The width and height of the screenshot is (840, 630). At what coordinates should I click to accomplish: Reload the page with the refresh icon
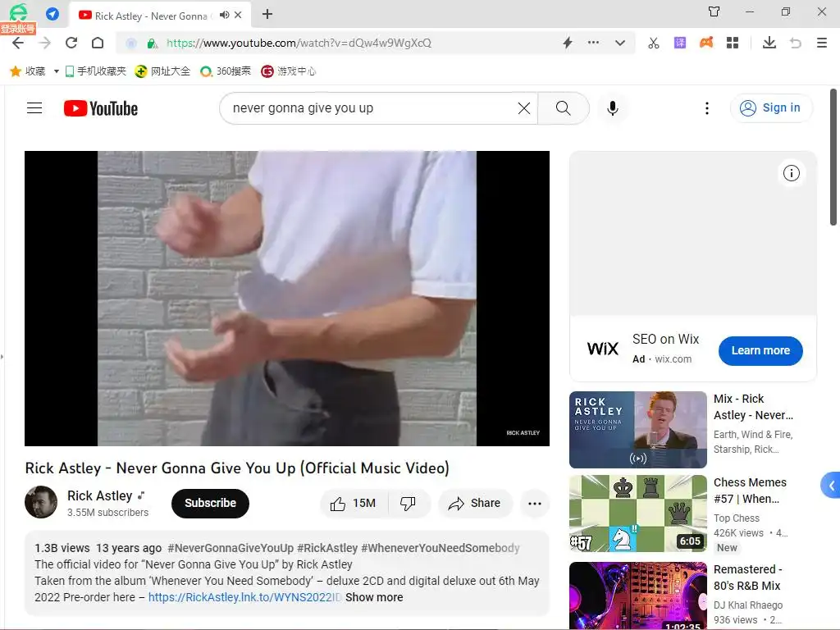coord(71,43)
